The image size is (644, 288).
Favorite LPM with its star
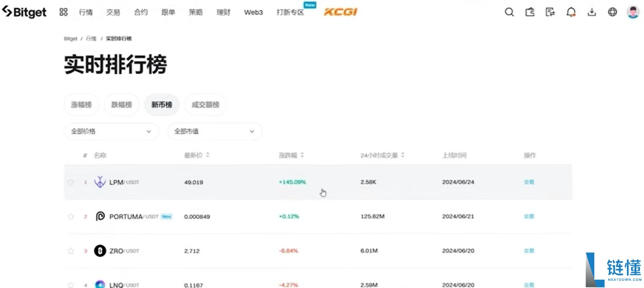coord(71,182)
